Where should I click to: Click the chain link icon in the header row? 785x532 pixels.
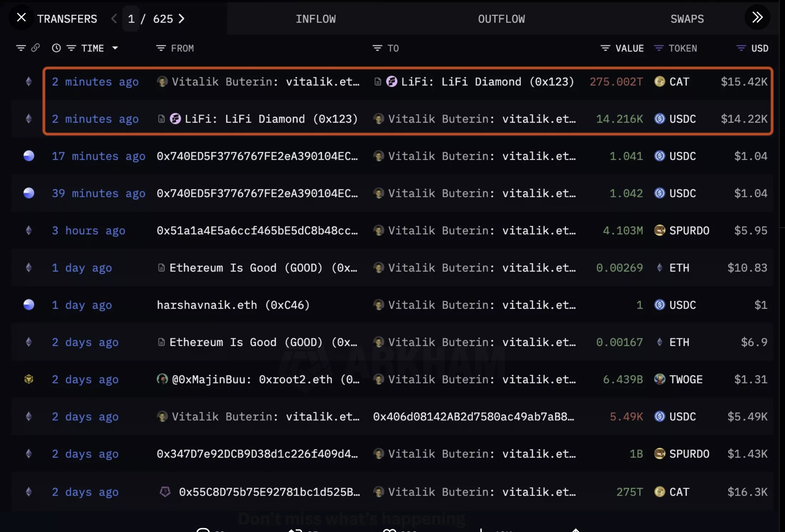pos(36,48)
